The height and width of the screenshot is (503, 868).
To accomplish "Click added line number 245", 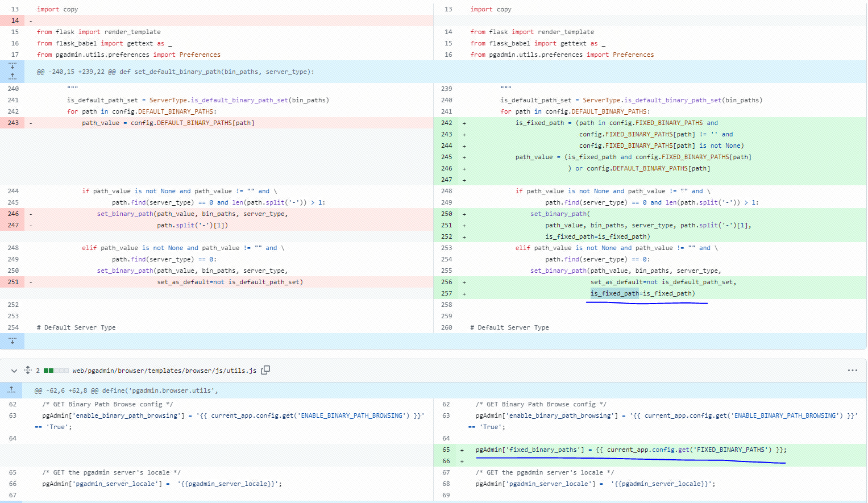I will (447, 157).
